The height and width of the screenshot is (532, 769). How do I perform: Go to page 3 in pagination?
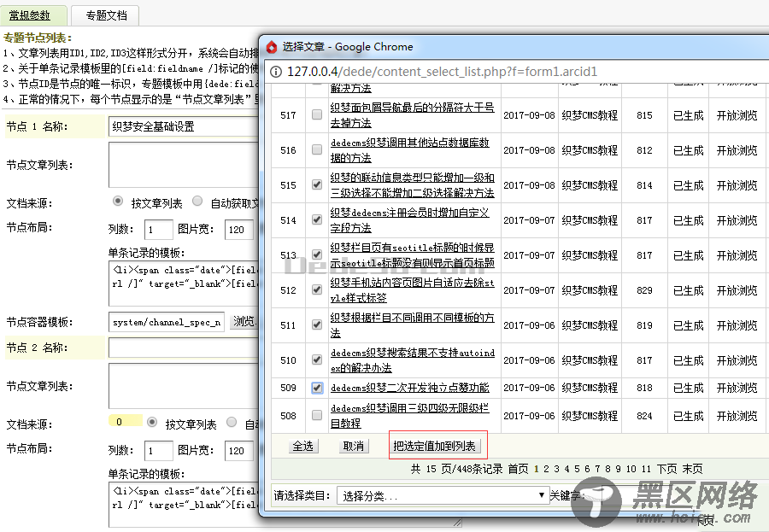(556, 469)
